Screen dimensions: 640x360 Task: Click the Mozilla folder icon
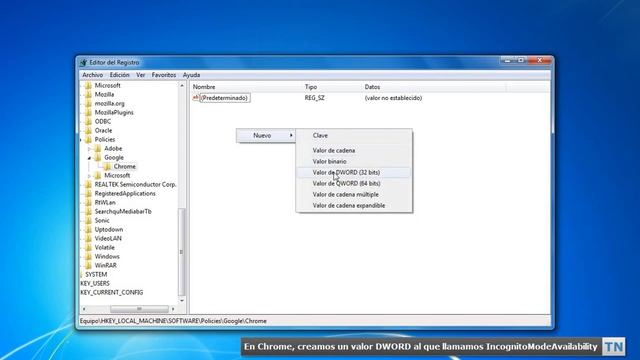tap(88, 95)
